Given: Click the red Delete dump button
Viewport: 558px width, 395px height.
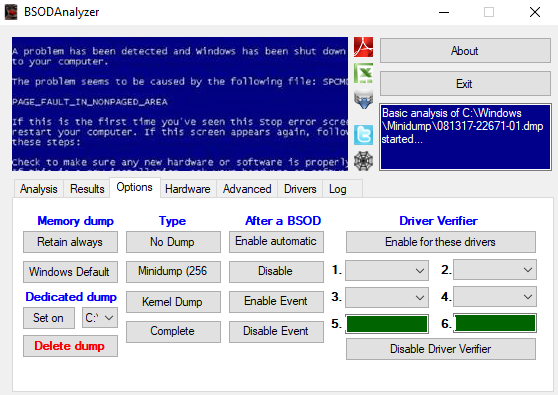Looking at the screenshot, I should click(70, 346).
